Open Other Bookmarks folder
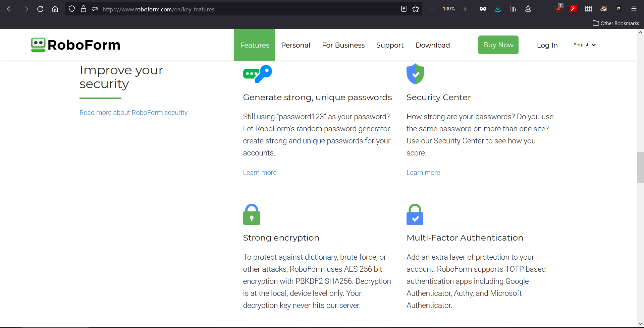Viewport: 644px width, 328px height. pyautogui.click(x=616, y=23)
